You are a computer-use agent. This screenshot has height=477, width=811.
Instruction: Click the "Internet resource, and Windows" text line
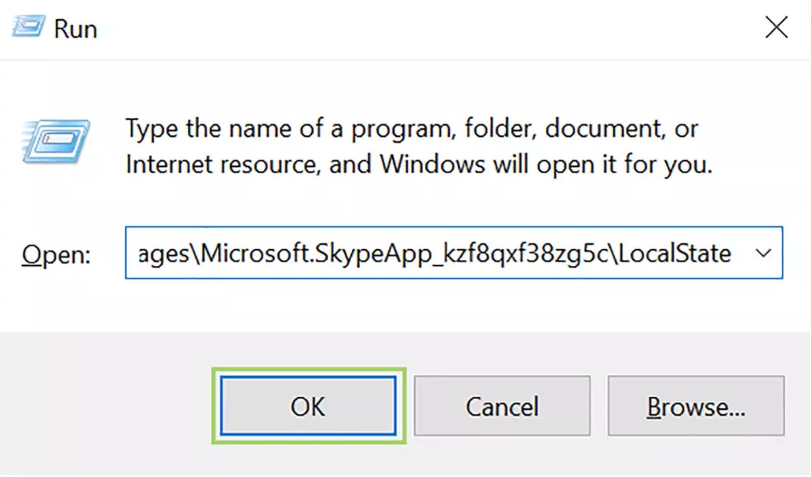[419, 165]
